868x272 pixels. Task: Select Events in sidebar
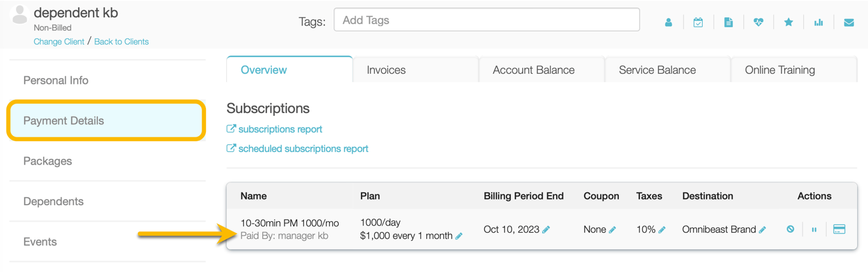tap(107, 241)
